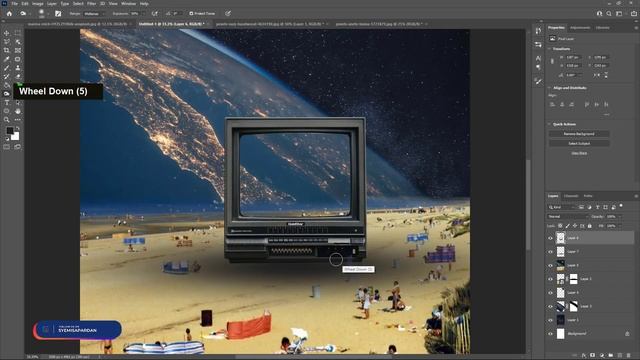Open the Opacity slider dropdown arrow
The height and width of the screenshot is (360, 640).
coord(620,216)
